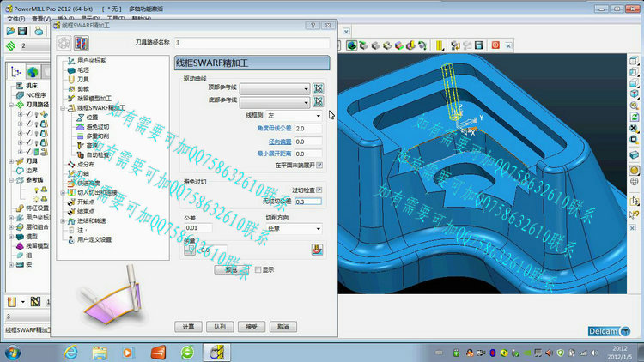
Task: Collapse the 线框SWARF精加工 node in the dialog tree
Action: point(63,108)
